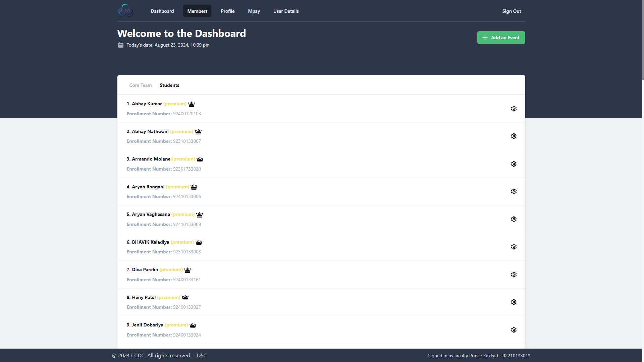Click Diva Parekh's gear icon
Viewport: 644px width, 362px height.
(514, 275)
